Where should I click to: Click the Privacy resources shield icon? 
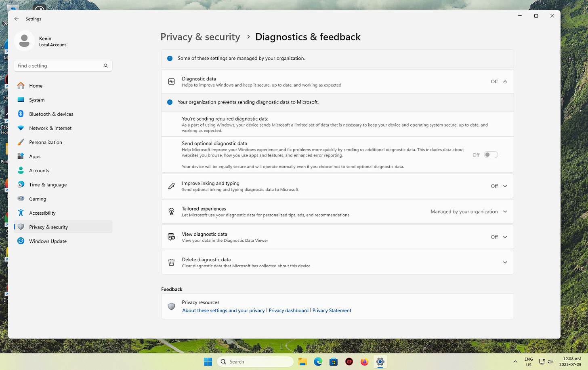tap(171, 307)
